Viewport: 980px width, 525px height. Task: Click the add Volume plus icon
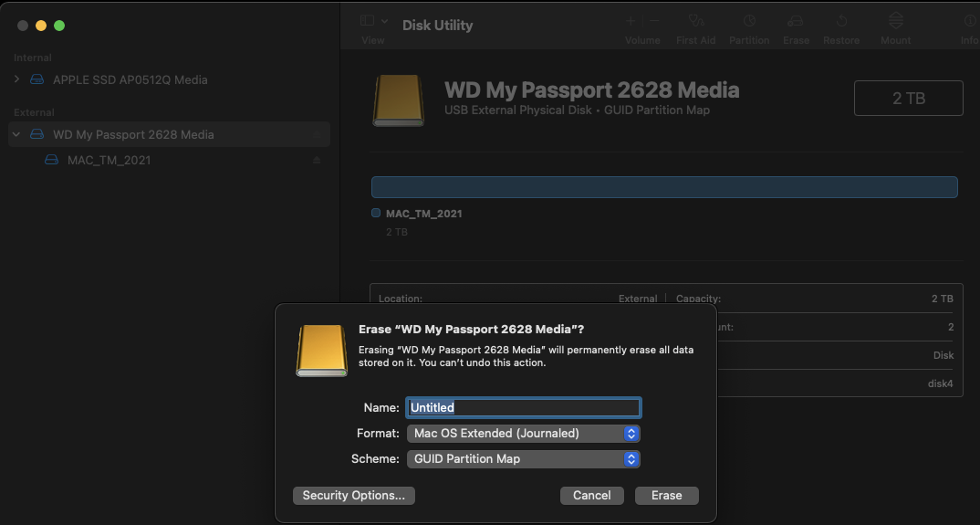631,21
